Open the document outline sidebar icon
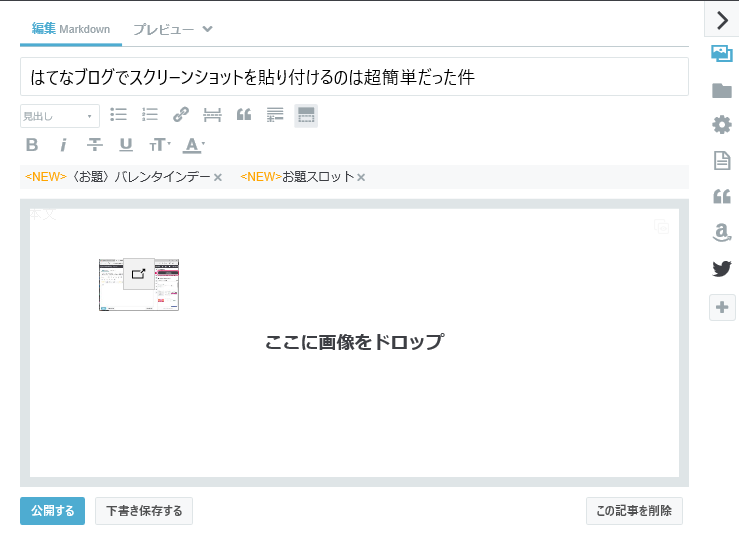This screenshot has width=739, height=535. 722,161
